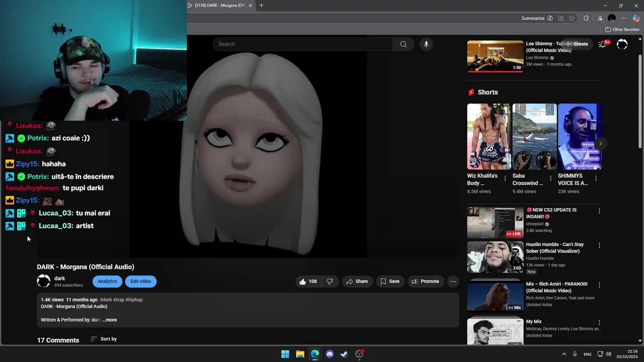The height and width of the screenshot is (362, 644).
Task: Click the Share button
Action: point(357,282)
